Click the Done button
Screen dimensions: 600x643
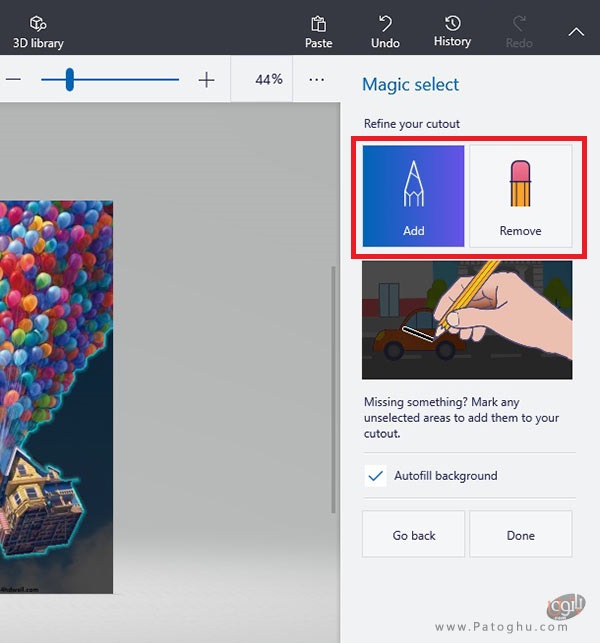[520, 534]
